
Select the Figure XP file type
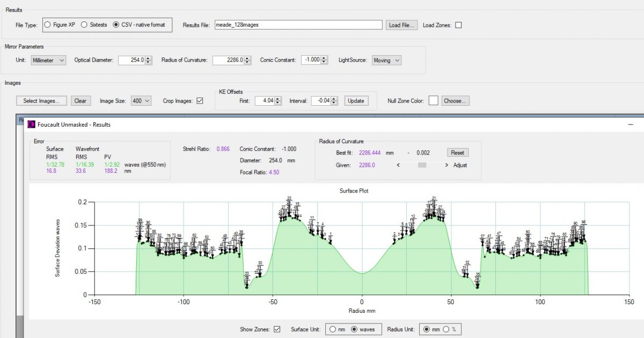point(47,25)
